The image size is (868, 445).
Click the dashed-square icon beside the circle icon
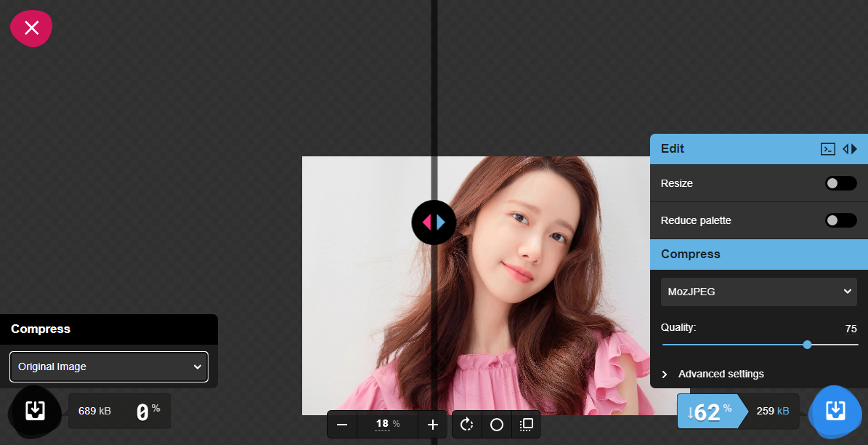527,425
